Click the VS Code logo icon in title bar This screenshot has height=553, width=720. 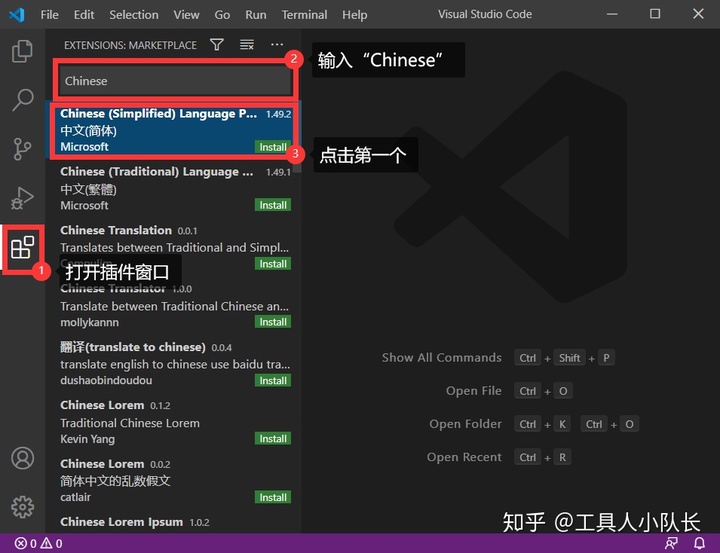click(17, 15)
